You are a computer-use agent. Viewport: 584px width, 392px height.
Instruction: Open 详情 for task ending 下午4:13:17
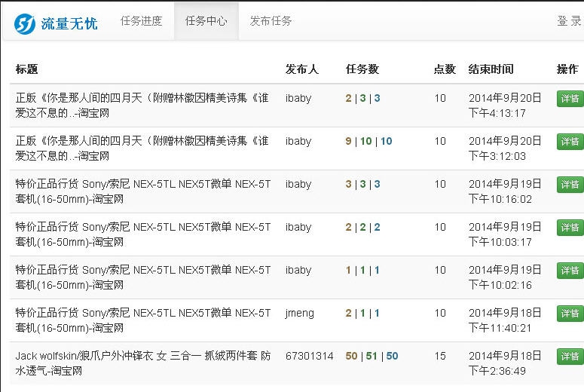tap(570, 98)
